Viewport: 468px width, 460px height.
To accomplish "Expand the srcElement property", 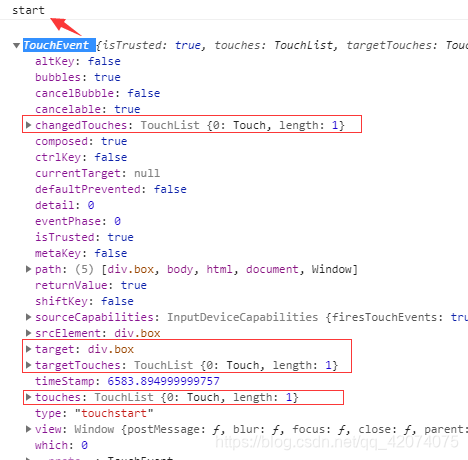I will [28, 333].
